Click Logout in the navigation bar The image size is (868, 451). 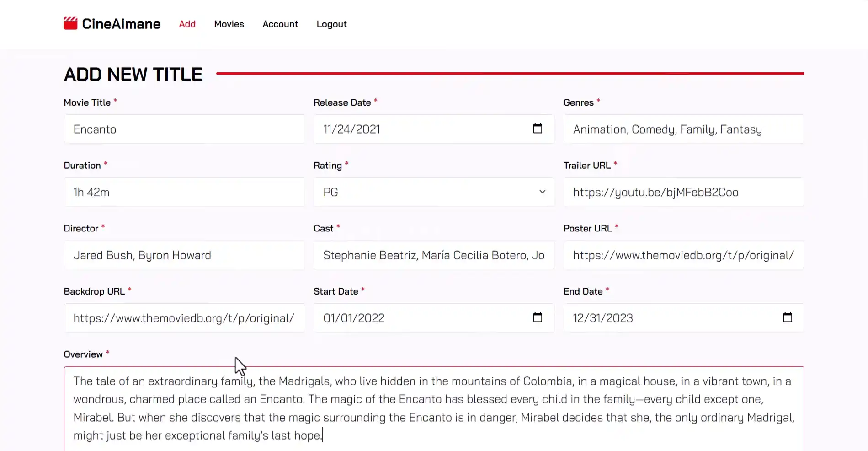pos(332,24)
